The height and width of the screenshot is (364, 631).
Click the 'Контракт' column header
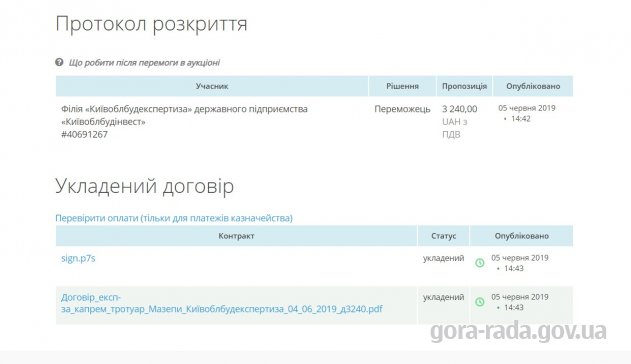[x=236, y=236]
